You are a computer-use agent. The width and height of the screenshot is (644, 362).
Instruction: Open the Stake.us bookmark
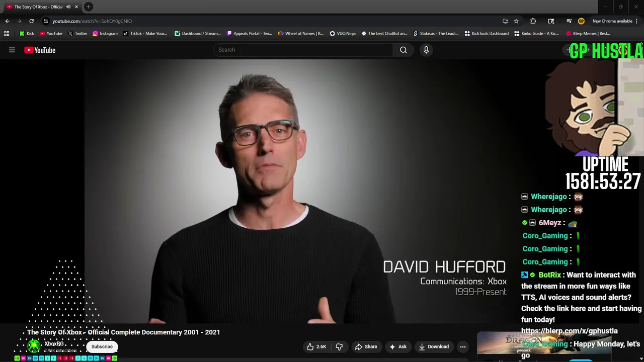click(x=436, y=34)
